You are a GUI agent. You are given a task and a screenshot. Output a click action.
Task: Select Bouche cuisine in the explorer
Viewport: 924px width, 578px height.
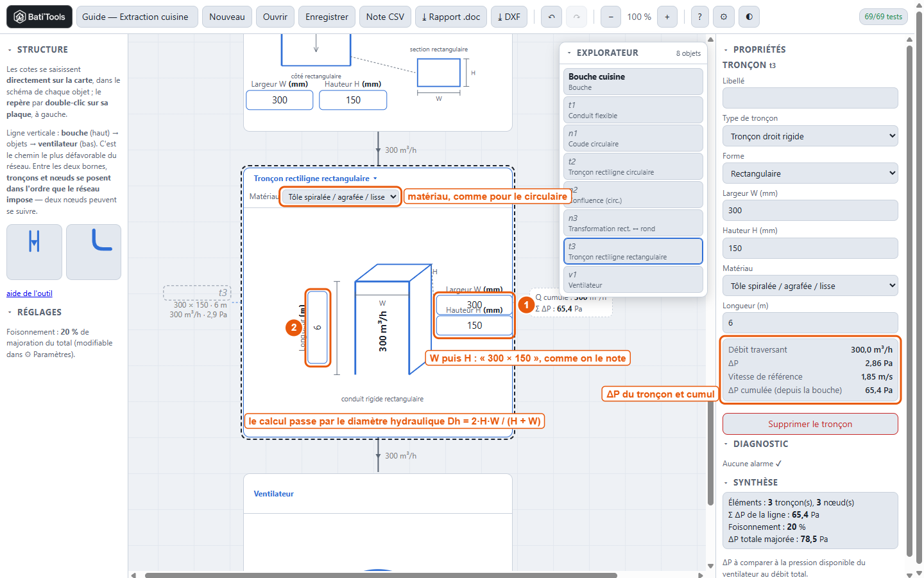[x=633, y=82]
